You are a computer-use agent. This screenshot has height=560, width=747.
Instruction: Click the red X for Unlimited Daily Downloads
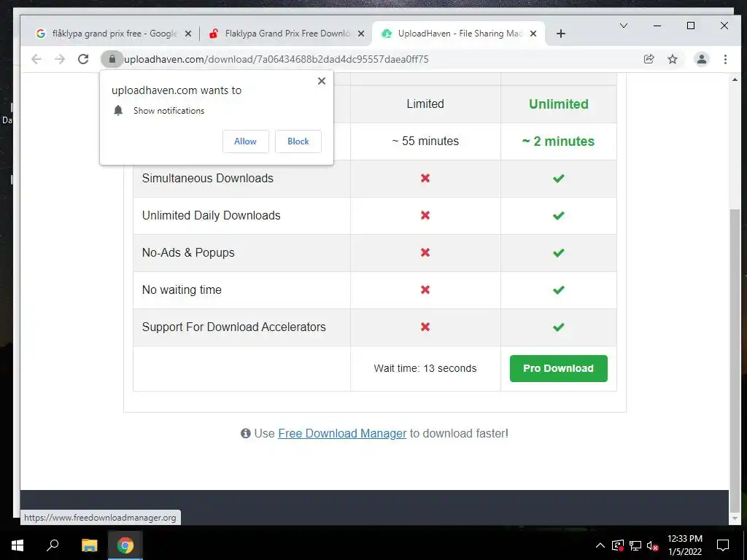425,215
